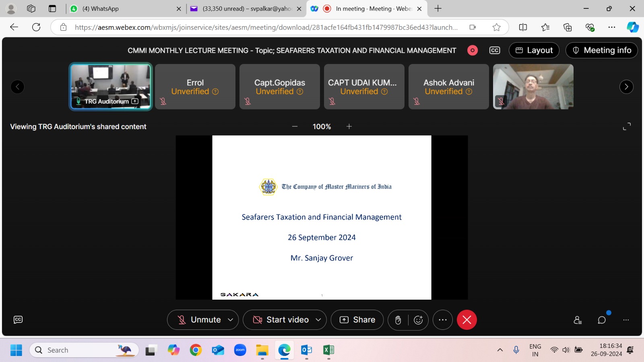Click the recording indicator icon
The height and width of the screenshot is (362, 644).
click(473, 50)
